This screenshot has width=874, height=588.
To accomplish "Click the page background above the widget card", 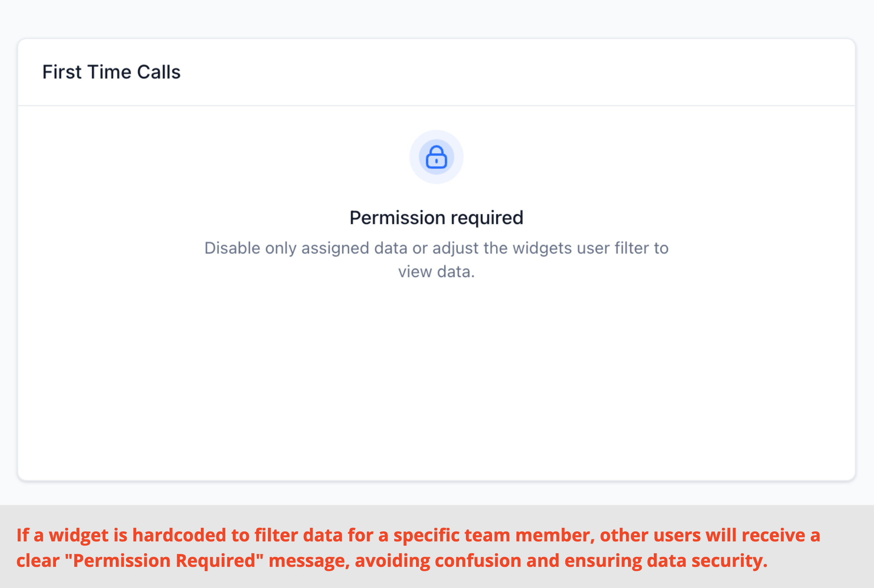I will click(x=436, y=18).
